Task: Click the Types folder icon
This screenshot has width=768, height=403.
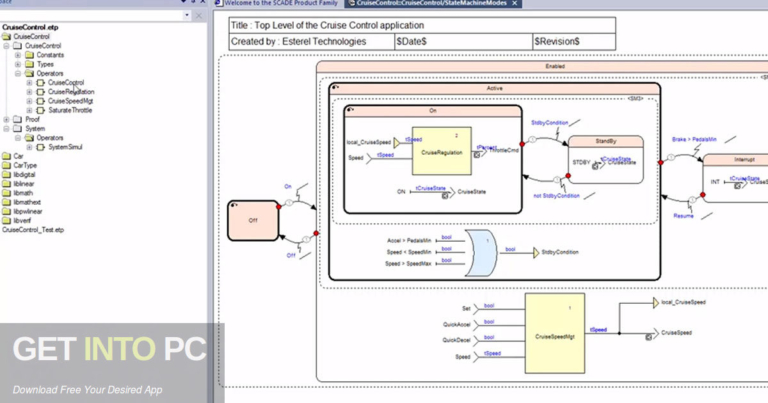Action: click(29, 64)
